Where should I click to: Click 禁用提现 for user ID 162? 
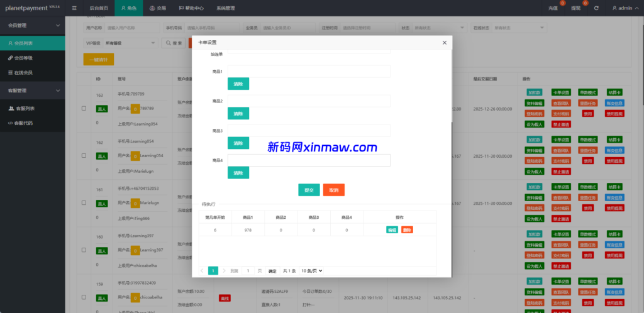point(614,161)
